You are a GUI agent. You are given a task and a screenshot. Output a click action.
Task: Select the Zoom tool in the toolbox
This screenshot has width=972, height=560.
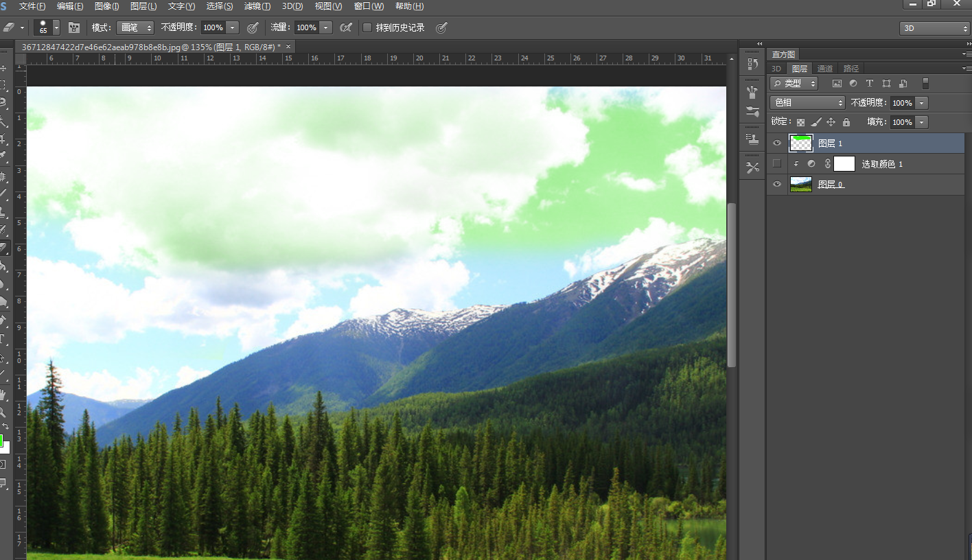[3, 412]
